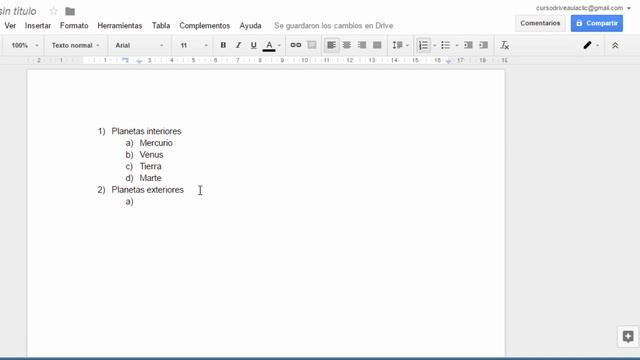Align text to the right

coord(362,45)
